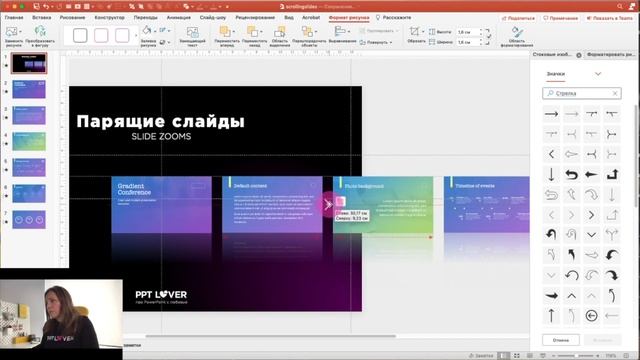Click the Обрезать crop icon
The width and height of the screenshot is (640, 360).
tap(415, 32)
